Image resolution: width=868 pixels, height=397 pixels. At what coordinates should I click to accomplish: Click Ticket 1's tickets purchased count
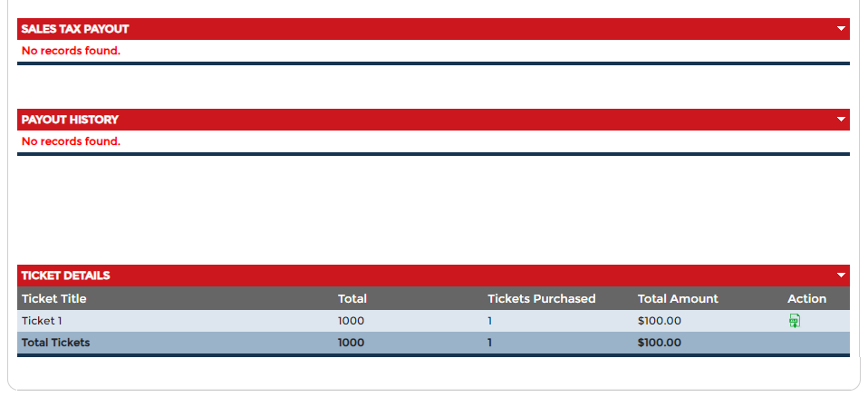[x=490, y=320]
